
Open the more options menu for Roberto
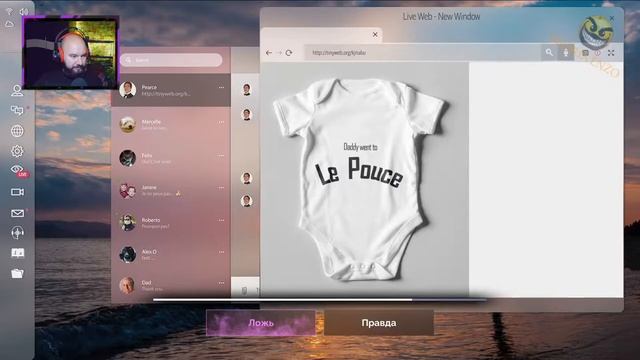tap(221, 220)
